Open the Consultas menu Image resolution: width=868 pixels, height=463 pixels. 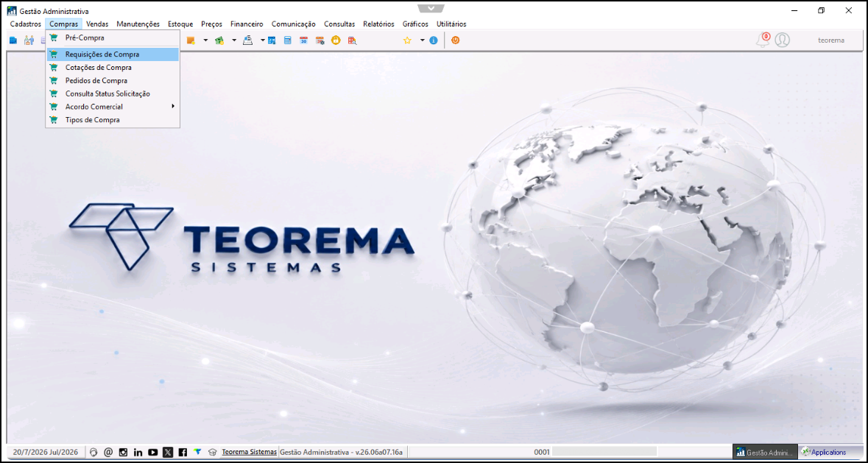click(x=339, y=24)
